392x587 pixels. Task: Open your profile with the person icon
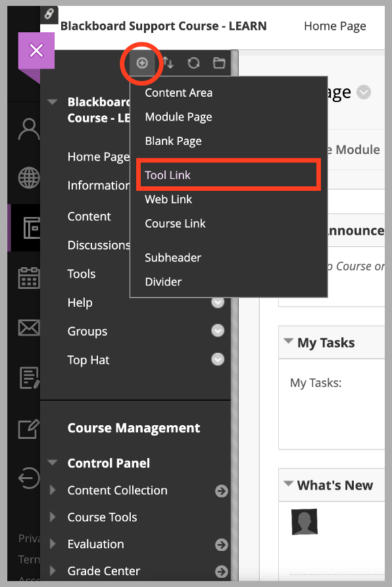(x=29, y=130)
